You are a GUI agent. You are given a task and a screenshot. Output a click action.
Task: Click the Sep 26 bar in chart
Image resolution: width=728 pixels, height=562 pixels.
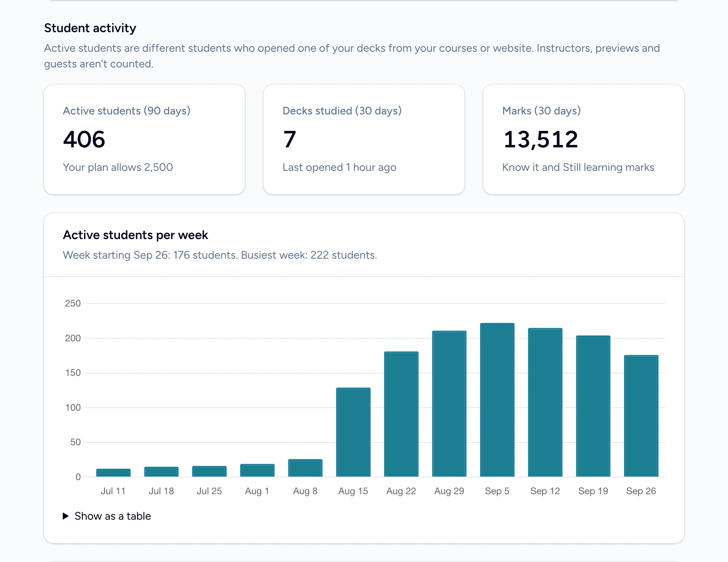[641, 416]
